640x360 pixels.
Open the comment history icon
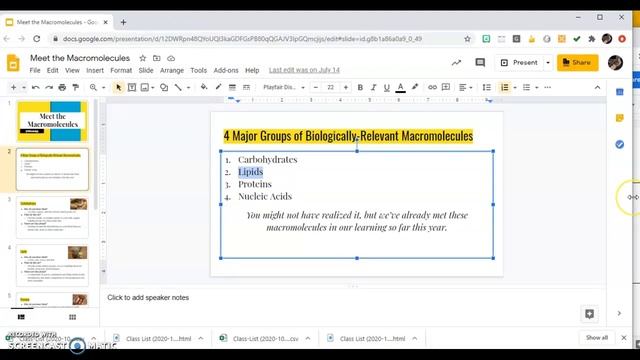click(480, 62)
